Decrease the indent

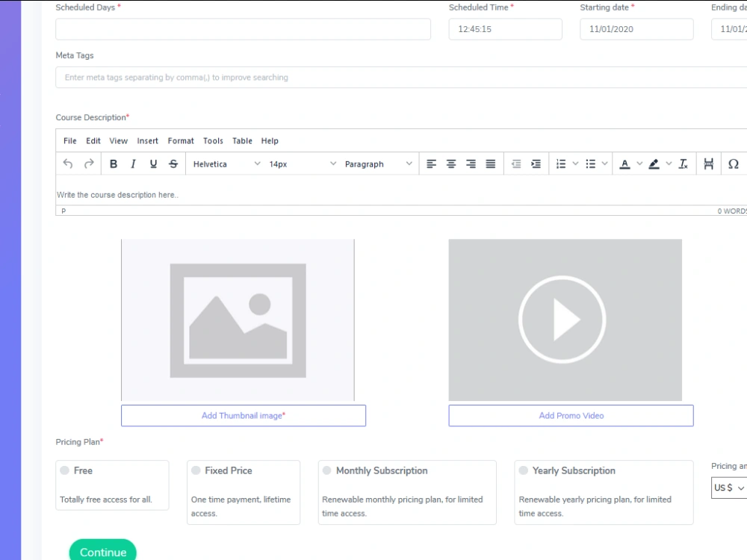pyautogui.click(x=516, y=164)
